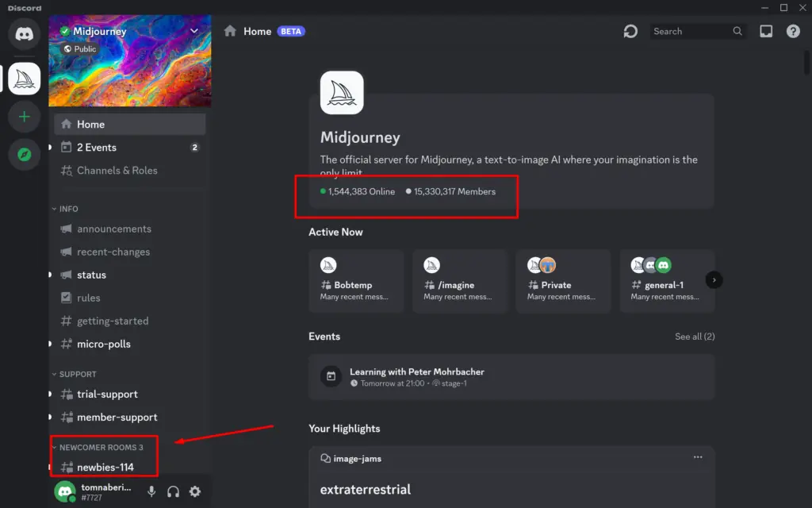The width and height of the screenshot is (812, 508).
Task: Open Learning with Peter Mohrbacher event
Action: (x=511, y=377)
